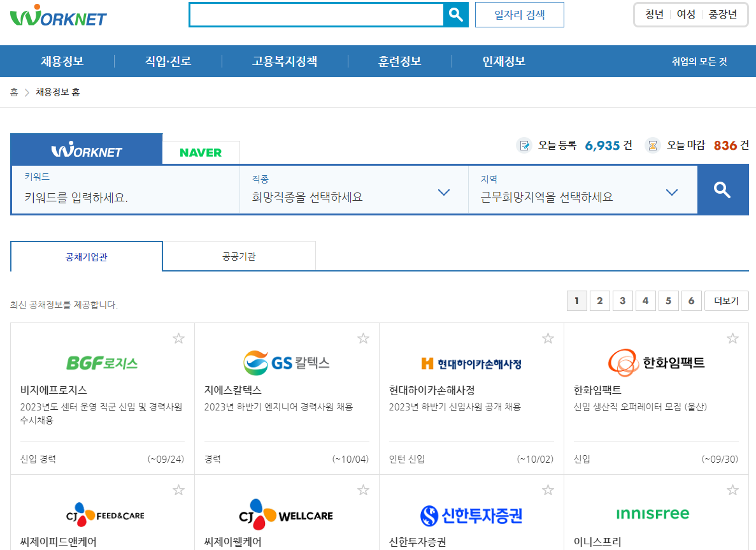Image resolution: width=756 pixels, height=550 pixels.
Task: Go to page 5 of listings
Action: (668, 301)
